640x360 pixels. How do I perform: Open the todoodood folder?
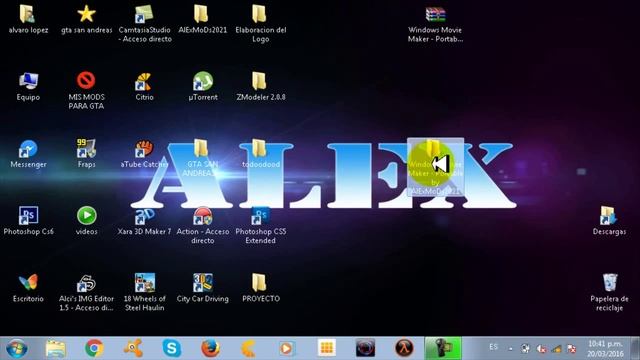[x=260, y=154]
